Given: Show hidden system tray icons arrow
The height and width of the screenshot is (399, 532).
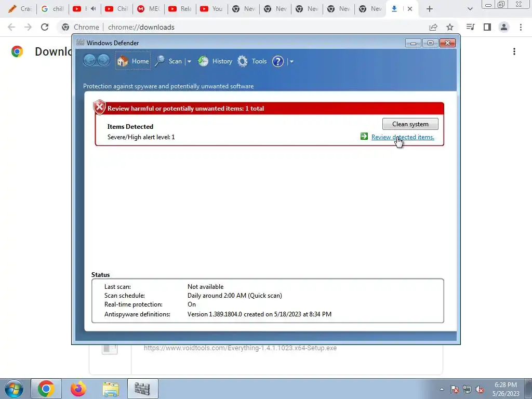Looking at the screenshot, I should [442, 389].
